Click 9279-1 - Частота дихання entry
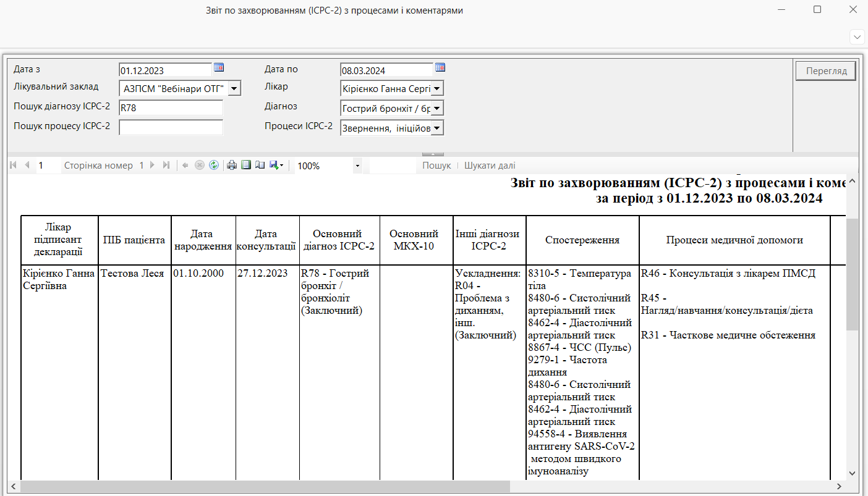This screenshot has width=868, height=496. (x=568, y=366)
